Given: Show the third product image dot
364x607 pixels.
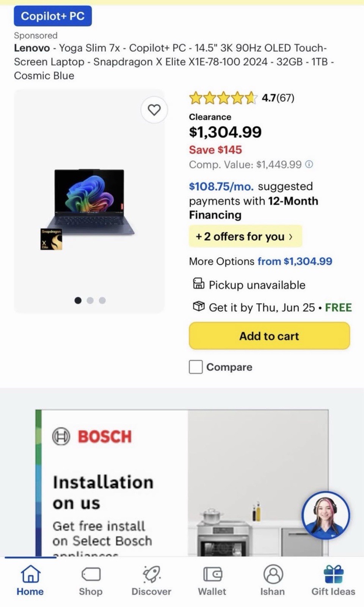Looking at the screenshot, I should coord(102,300).
